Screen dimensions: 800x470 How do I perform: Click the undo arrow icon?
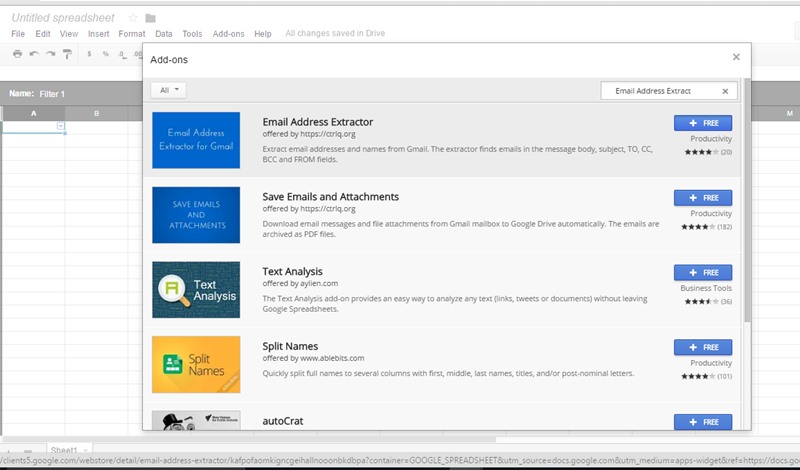coord(34,54)
